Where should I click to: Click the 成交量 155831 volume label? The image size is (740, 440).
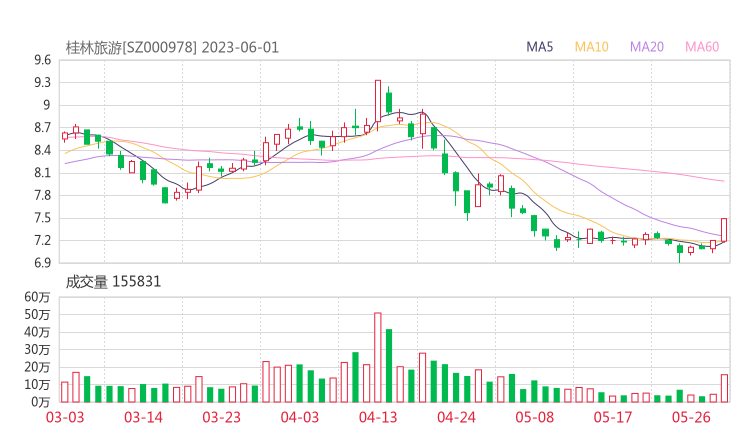coord(113,282)
